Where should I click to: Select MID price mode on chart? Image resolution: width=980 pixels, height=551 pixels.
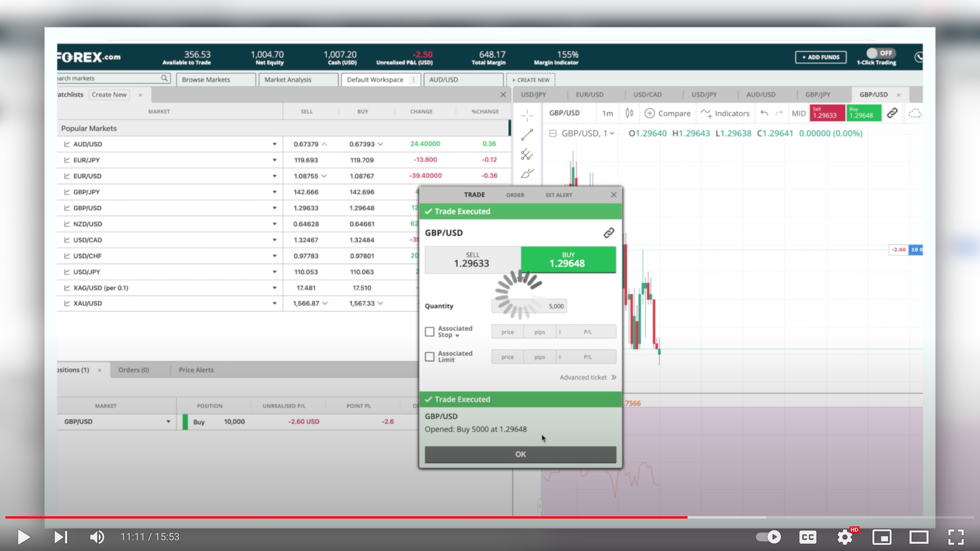(x=798, y=113)
